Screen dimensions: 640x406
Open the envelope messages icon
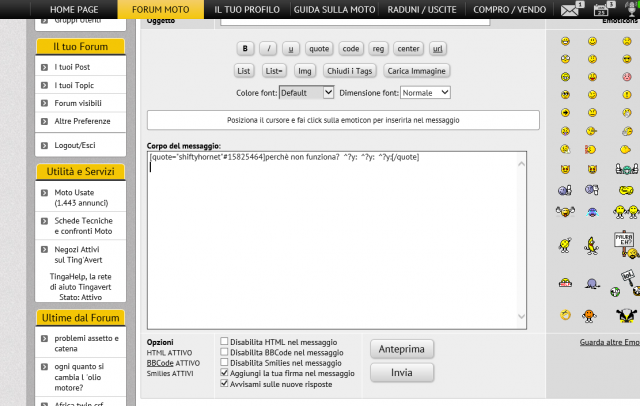click(x=570, y=10)
